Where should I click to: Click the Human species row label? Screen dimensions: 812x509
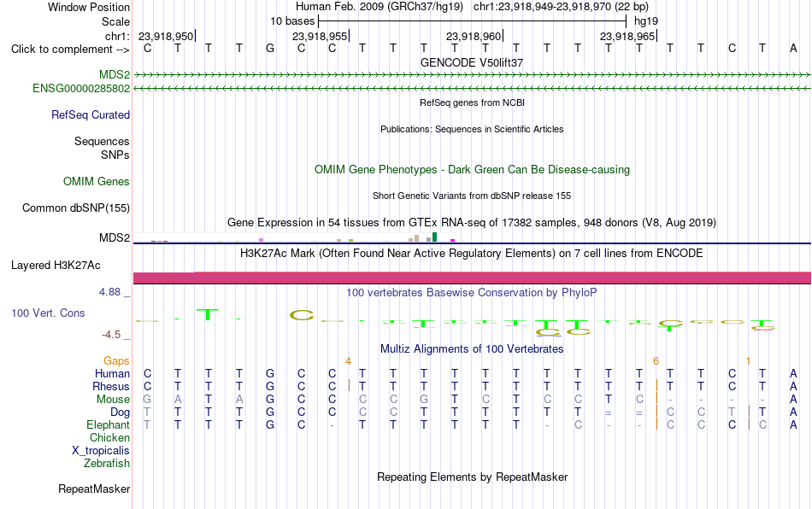coord(112,373)
